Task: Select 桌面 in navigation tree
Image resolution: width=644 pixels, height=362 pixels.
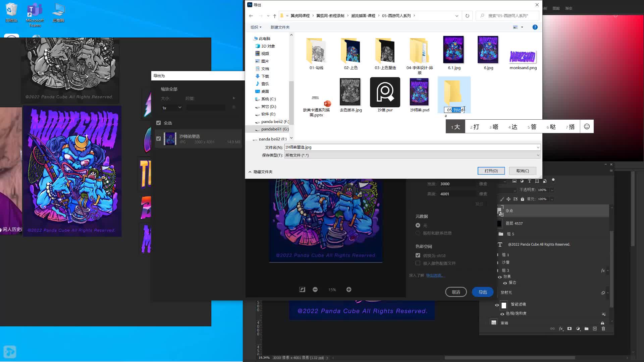Action: 262,92
